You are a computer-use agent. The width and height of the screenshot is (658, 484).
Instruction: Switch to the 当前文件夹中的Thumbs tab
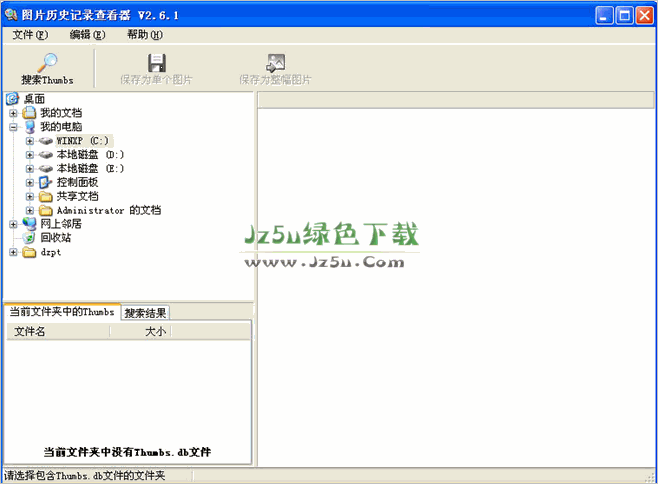click(62, 312)
